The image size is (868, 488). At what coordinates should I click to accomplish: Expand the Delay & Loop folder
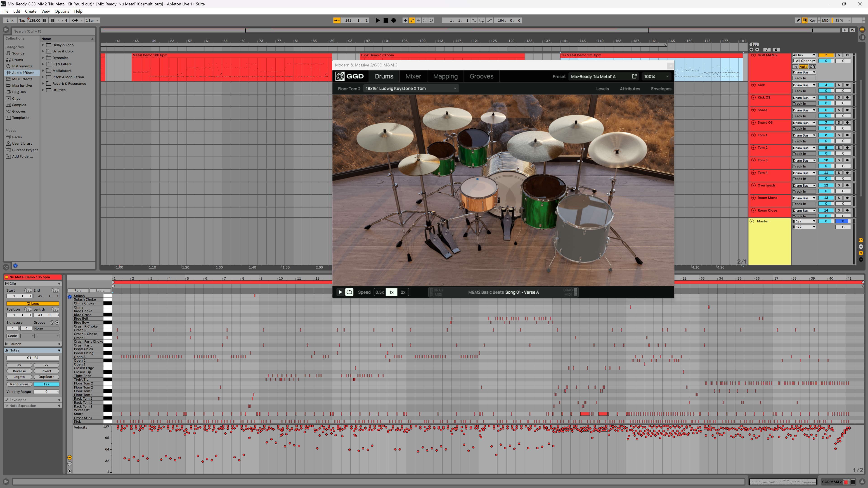click(x=43, y=45)
